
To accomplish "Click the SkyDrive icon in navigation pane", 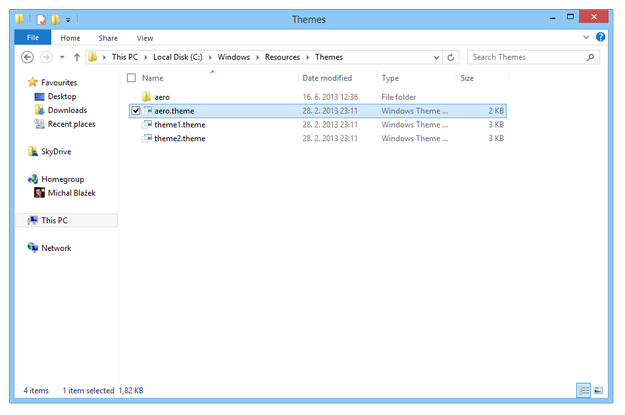I will click(33, 151).
